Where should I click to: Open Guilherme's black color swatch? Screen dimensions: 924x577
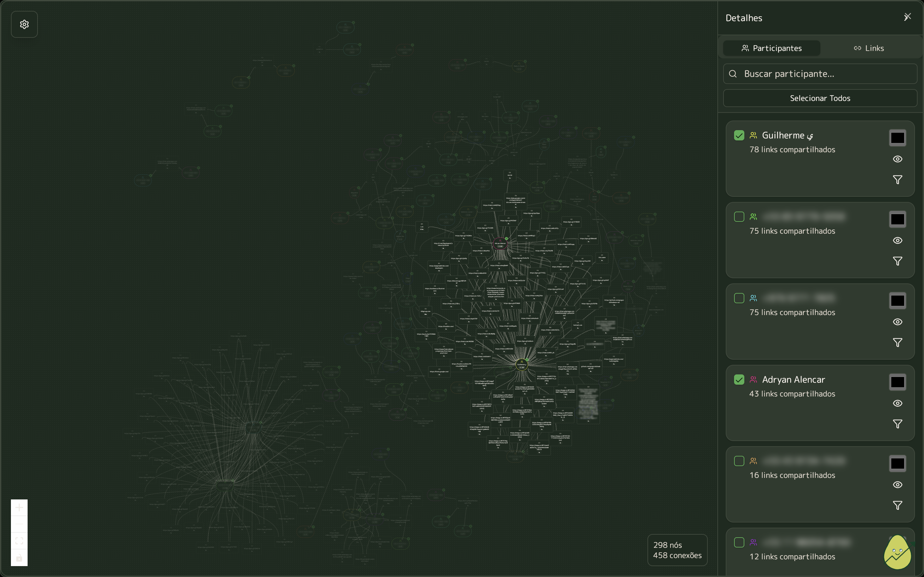click(x=897, y=138)
